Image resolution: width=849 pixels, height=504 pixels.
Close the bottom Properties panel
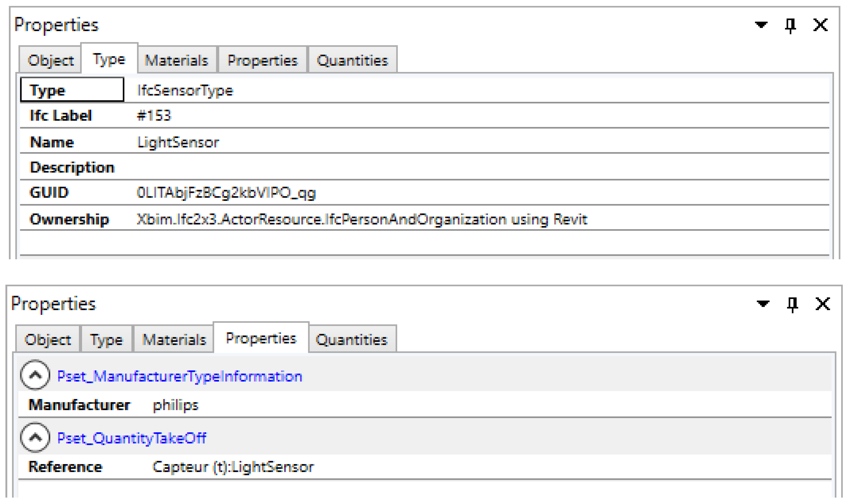pos(823,304)
